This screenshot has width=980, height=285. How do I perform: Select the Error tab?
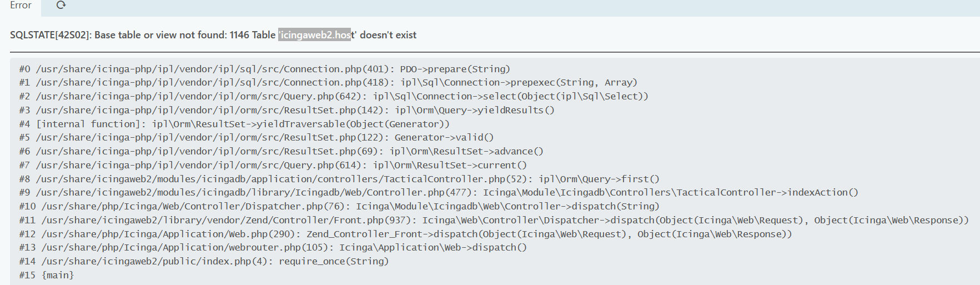(x=21, y=6)
